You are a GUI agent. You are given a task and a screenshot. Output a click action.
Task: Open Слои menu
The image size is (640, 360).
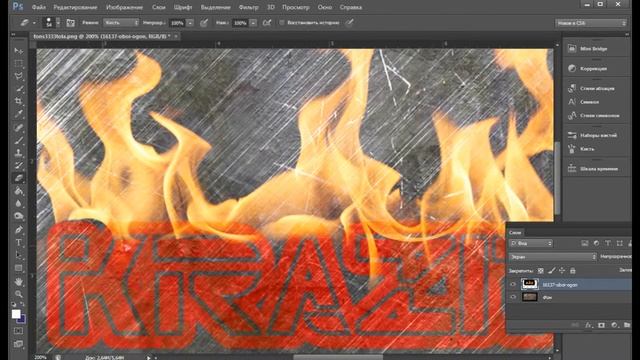[x=159, y=7]
